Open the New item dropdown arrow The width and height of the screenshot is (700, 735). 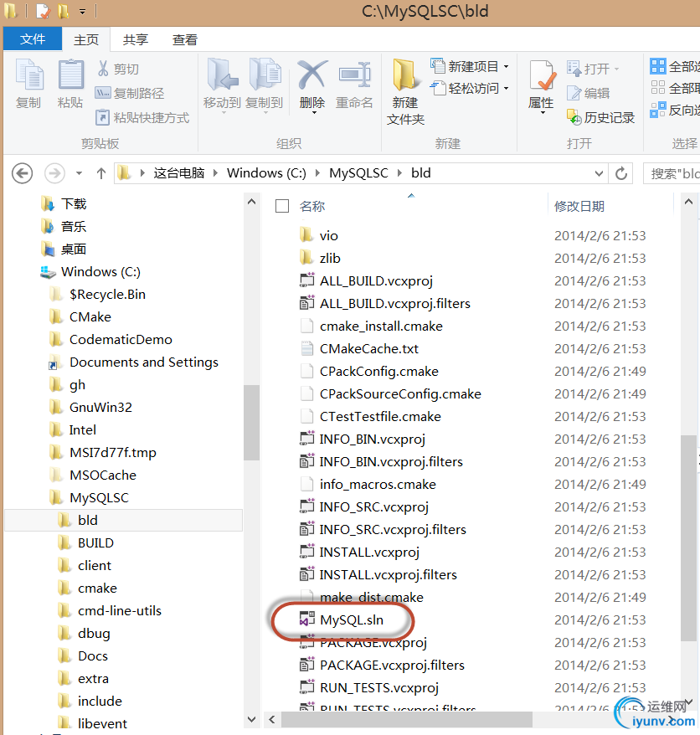(506, 67)
